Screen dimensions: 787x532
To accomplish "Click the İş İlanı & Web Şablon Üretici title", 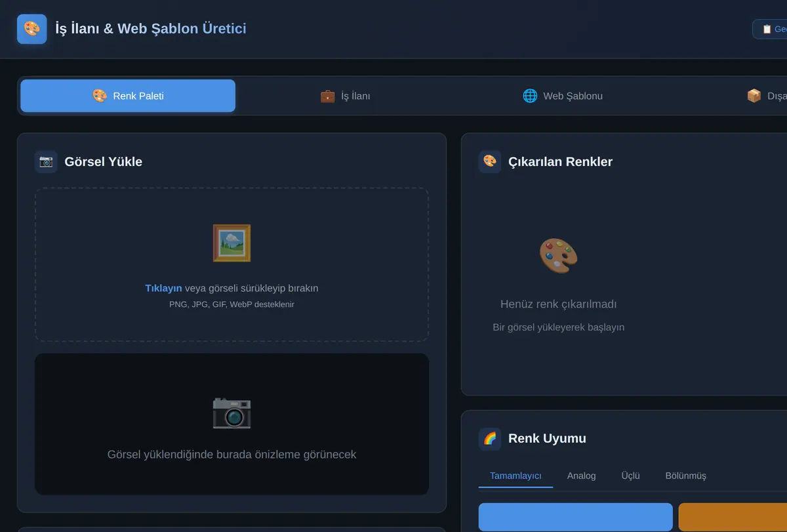I will click(151, 29).
